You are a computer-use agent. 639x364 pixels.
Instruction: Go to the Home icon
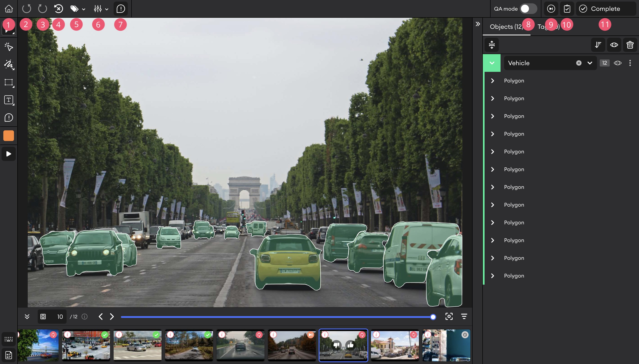click(9, 9)
